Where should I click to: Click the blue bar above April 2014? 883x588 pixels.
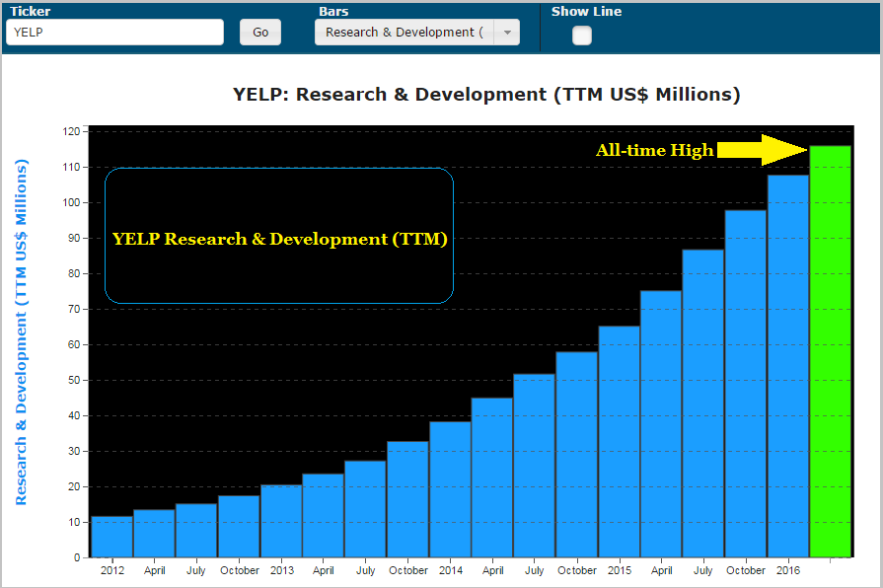coord(492,478)
